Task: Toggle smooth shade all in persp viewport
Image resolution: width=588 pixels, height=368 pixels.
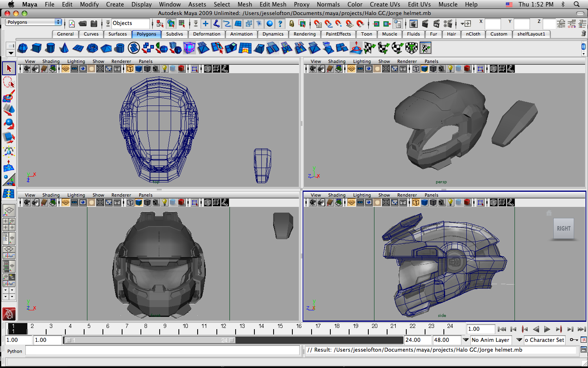Action: coord(424,69)
